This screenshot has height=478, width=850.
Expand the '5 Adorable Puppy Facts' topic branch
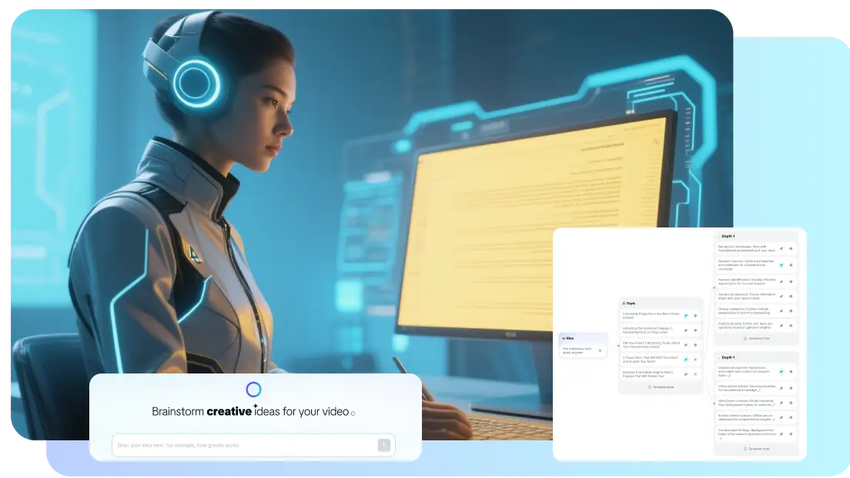click(x=695, y=315)
